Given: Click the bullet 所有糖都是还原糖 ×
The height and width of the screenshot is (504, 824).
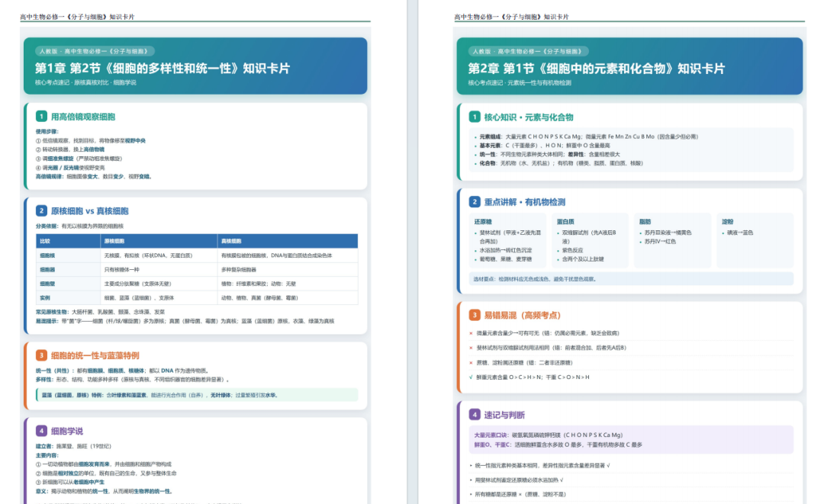Looking at the screenshot, I should pyautogui.click(x=520, y=494).
